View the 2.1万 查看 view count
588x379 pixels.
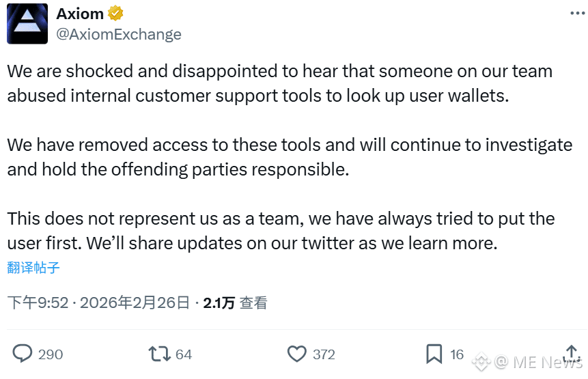(x=235, y=303)
